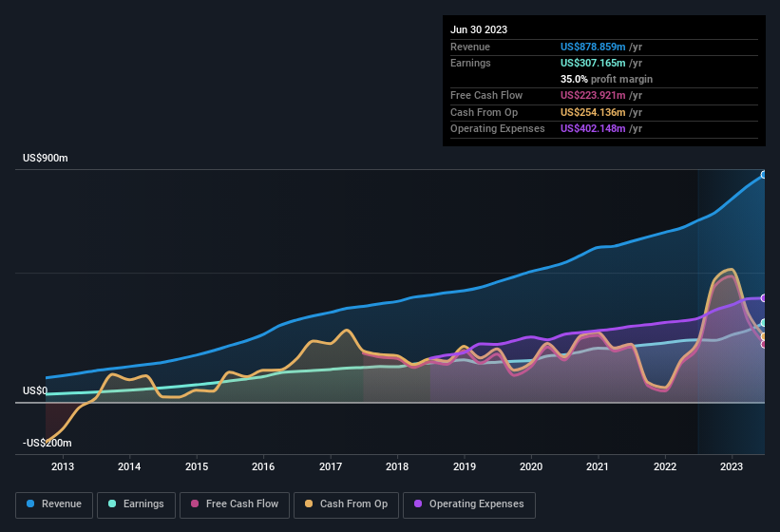Click the -US$200m y-axis label
780x532 pixels.
coord(48,443)
